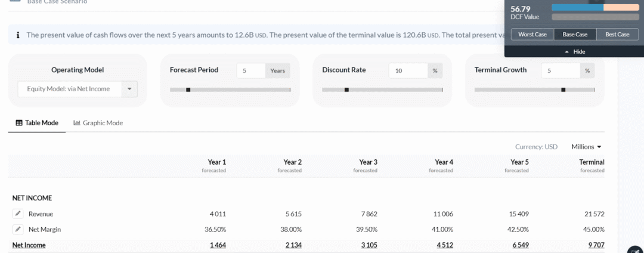Click the underlined Net Income row label
This screenshot has width=644, height=253.
click(29, 245)
